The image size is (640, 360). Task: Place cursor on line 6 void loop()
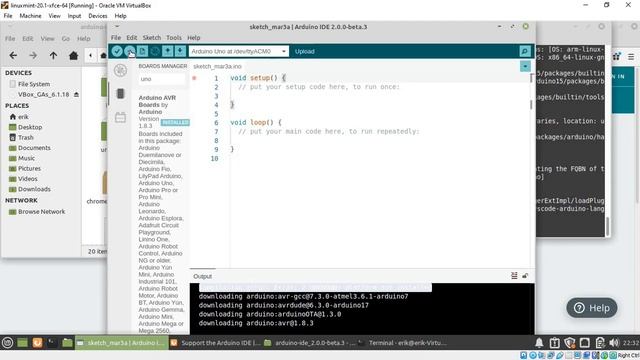pos(256,122)
